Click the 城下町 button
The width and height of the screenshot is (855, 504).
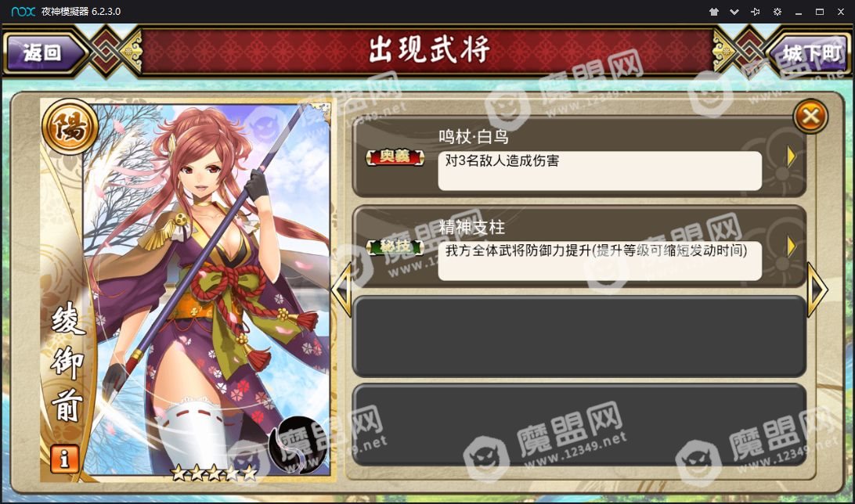pos(810,53)
